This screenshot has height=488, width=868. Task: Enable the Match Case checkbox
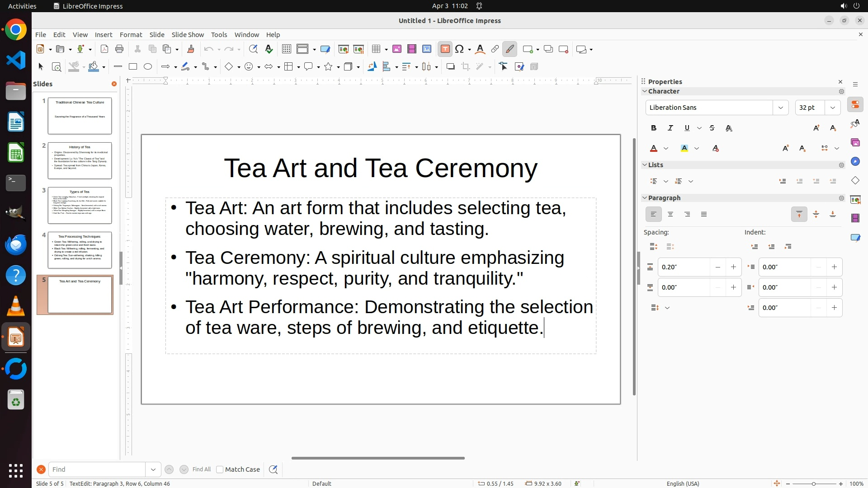(220, 469)
